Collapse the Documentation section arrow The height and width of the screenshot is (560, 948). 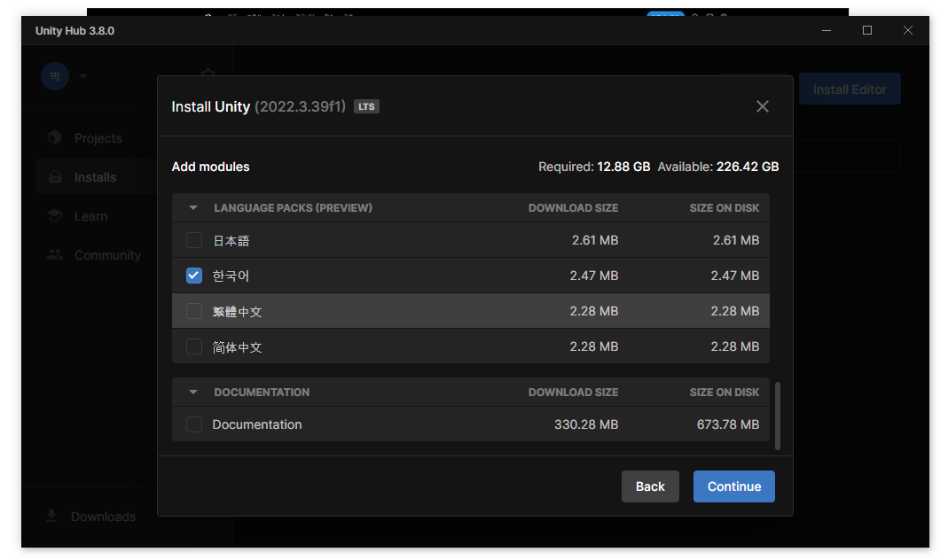192,392
